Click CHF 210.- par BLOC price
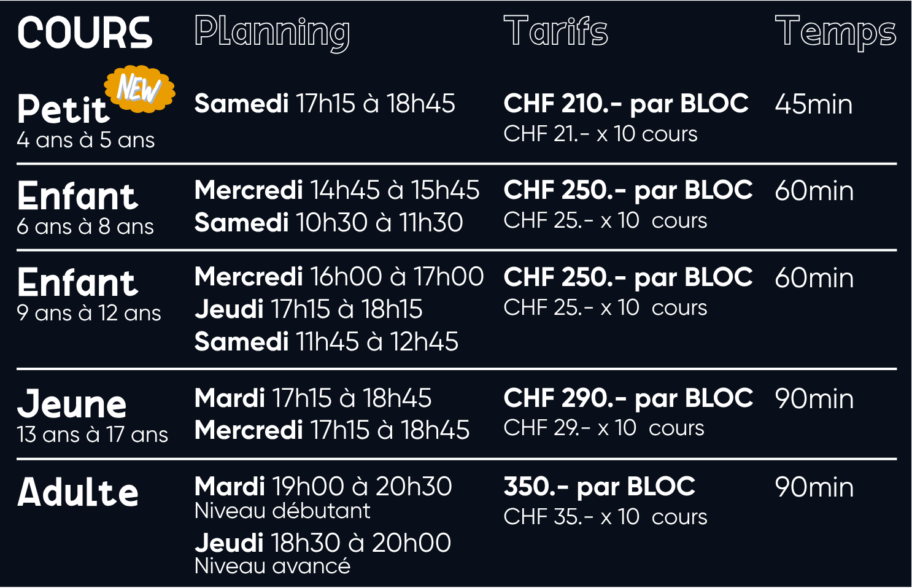The height and width of the screenshot is (588, 912). tap(626, 104)
